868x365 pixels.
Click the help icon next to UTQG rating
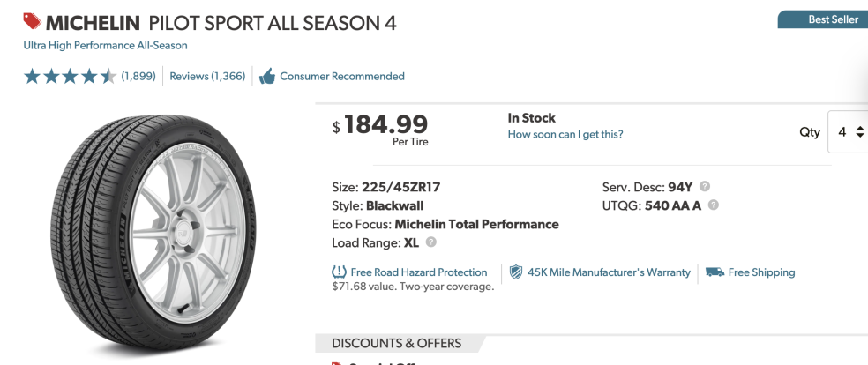[x=713, y=205]
